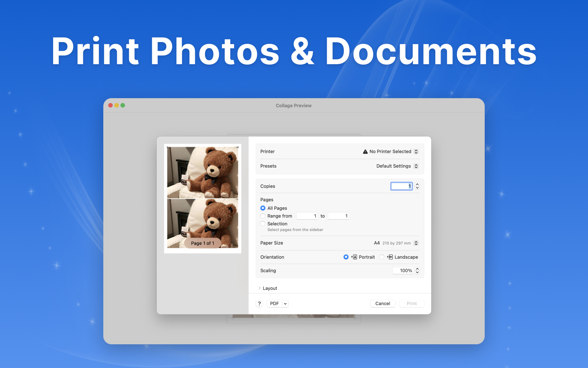Screen dimensions: 588x368
Task: Click the Page 1 of 1 label
Action: pyautogui.click(x=203, y=243)
